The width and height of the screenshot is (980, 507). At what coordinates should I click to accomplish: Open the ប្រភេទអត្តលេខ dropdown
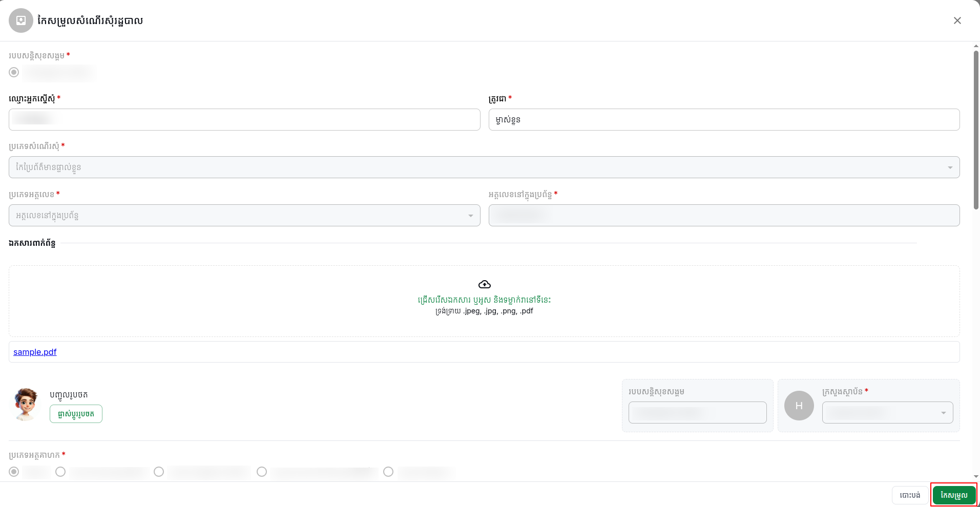244,216
